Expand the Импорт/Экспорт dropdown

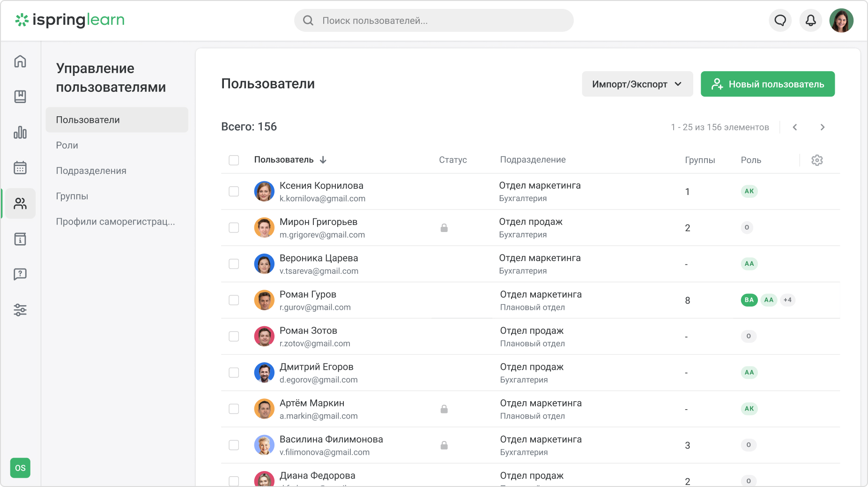pos(637,84)
